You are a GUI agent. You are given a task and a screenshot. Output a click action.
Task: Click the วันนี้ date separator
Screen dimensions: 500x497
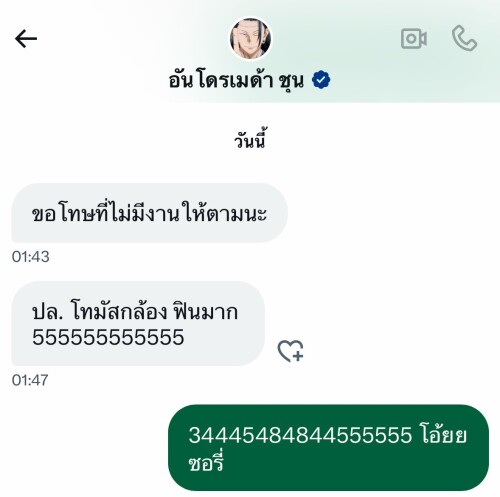250,138
